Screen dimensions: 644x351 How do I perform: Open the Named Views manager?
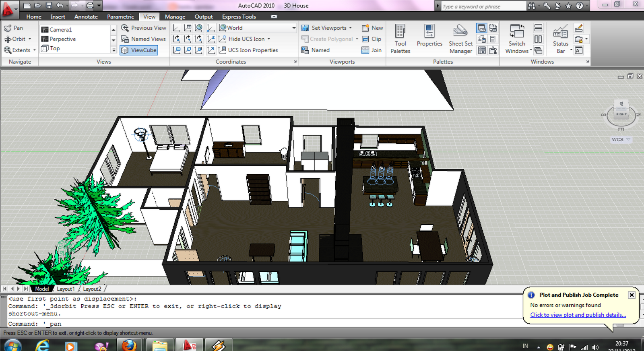pos(143,39)
